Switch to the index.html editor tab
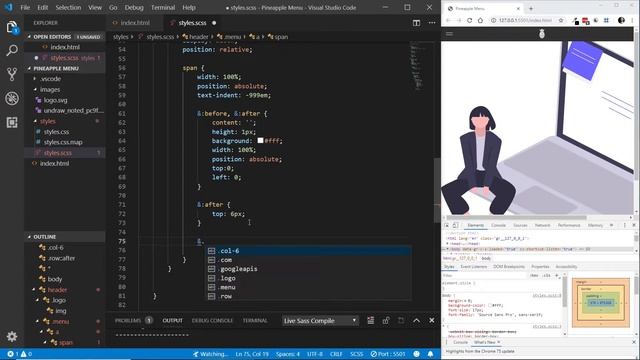This screenshot has height=360, width=640. pyautogui.click(x=134, y=23)
